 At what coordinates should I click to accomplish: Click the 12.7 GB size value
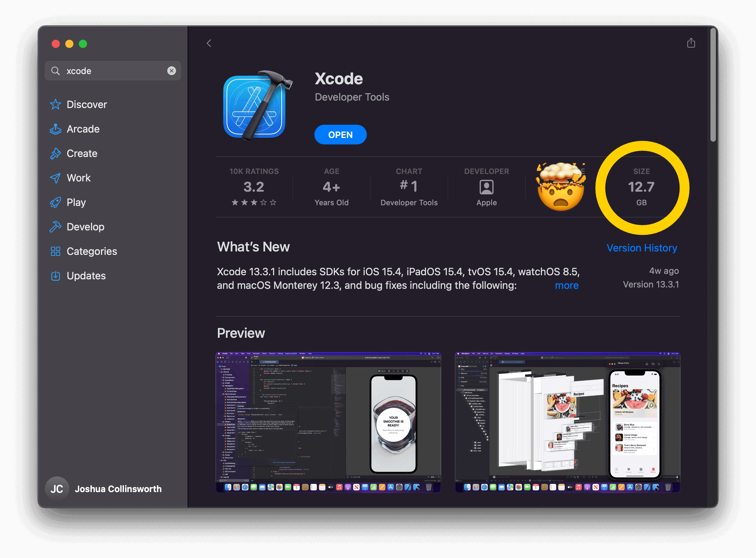(641, 187)
